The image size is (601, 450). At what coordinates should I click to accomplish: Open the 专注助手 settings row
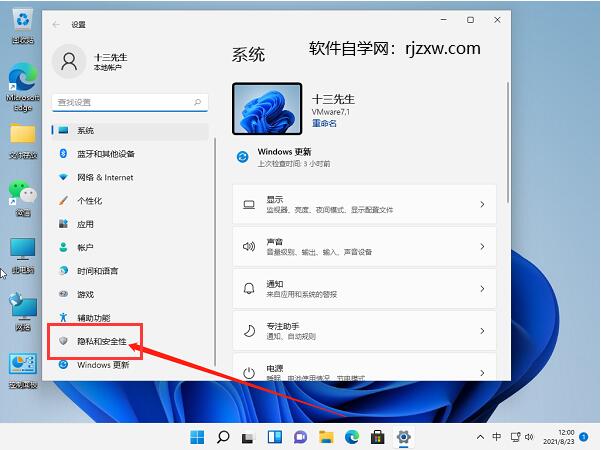[x=365, y=331]
